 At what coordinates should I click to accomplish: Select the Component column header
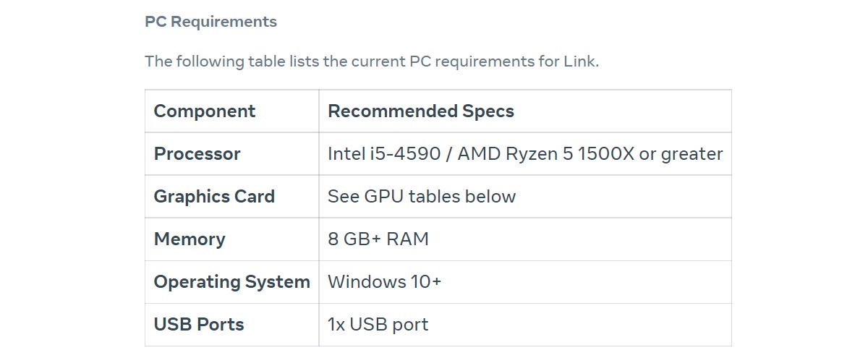(205, 111)
